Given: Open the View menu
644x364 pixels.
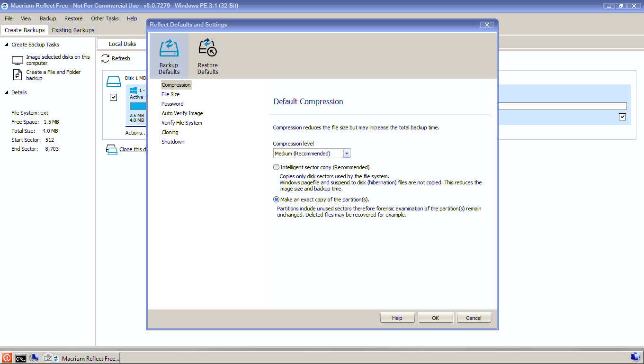Looking at the screenshot, I should [26, 18].
